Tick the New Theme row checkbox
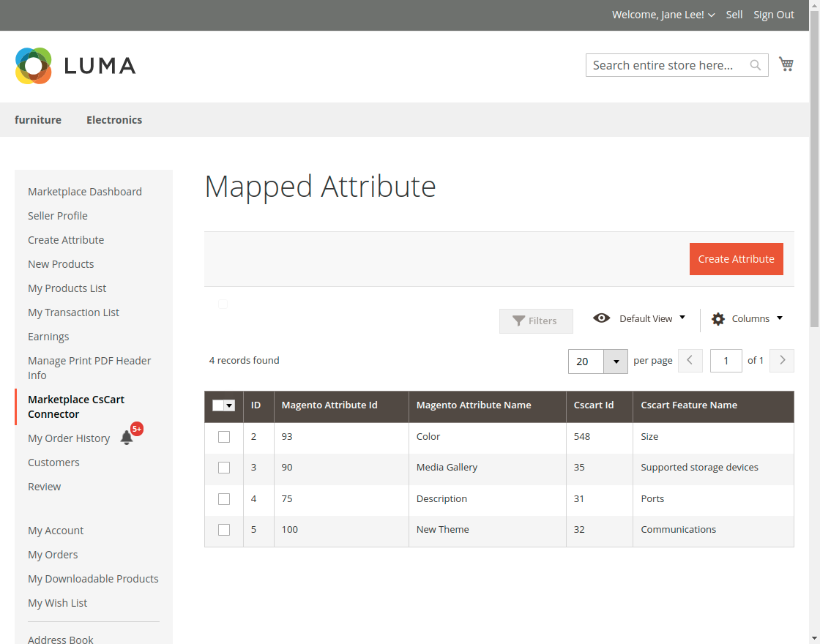 tap(224, 530)
